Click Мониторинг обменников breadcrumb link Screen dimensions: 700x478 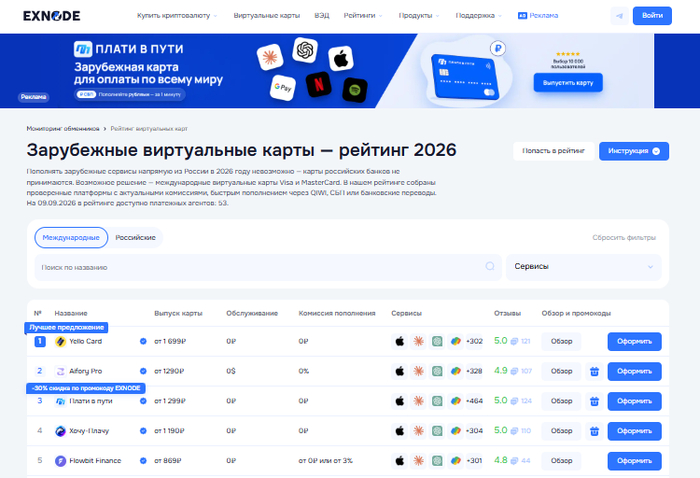pos(63,129)
